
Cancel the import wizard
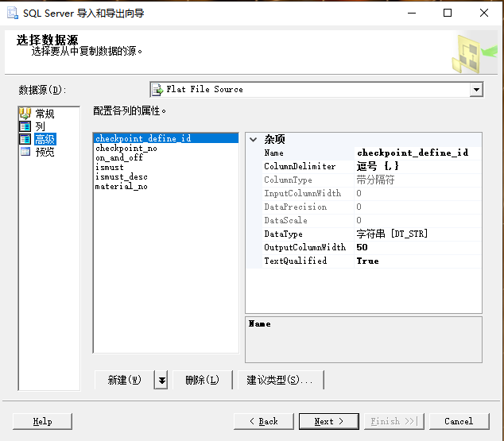coord(459,421)
